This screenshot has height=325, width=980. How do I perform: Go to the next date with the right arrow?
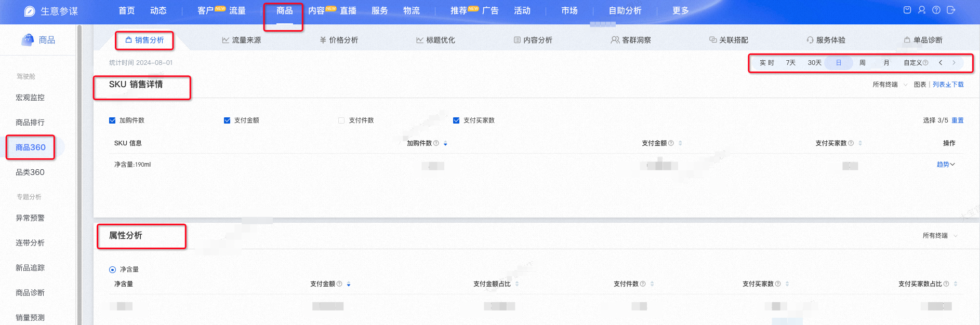(954, 63)
